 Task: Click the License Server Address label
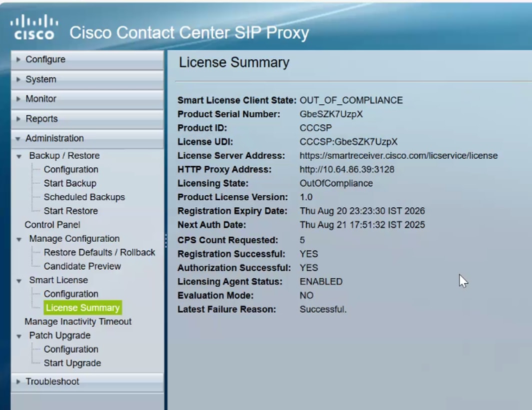pos(231,155)
